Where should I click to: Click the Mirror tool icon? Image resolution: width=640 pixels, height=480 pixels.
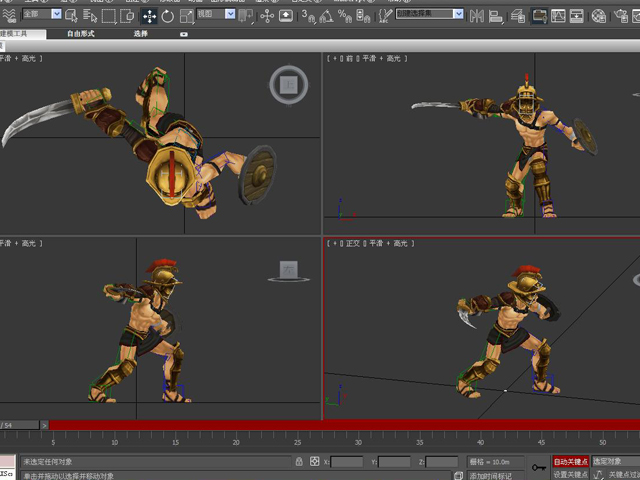pos(477,16)
